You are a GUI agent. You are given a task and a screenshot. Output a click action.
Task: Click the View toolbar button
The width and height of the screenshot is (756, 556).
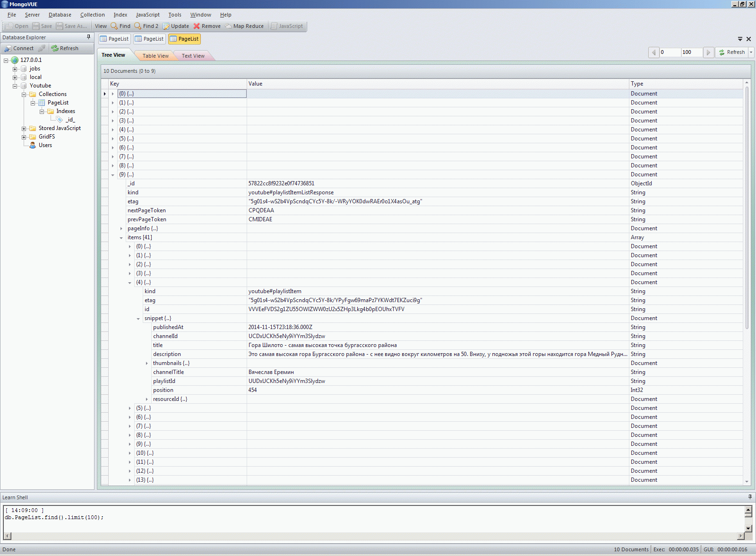point(101,26)
